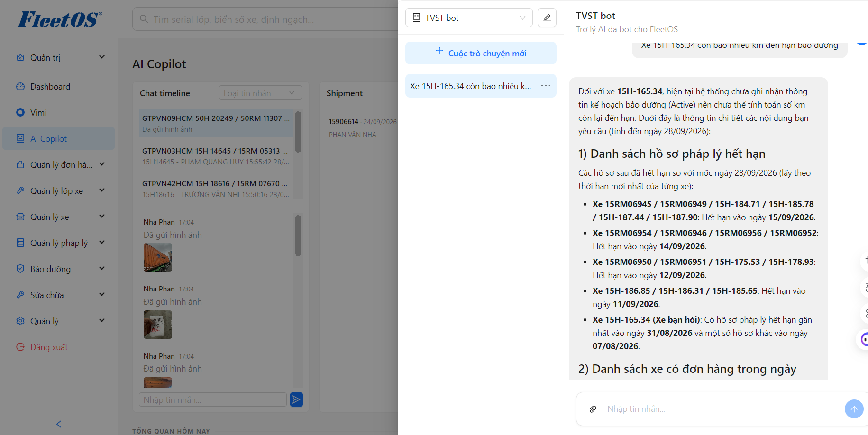Click the Bảo dưỡng shield icon

tap(20, 269)
